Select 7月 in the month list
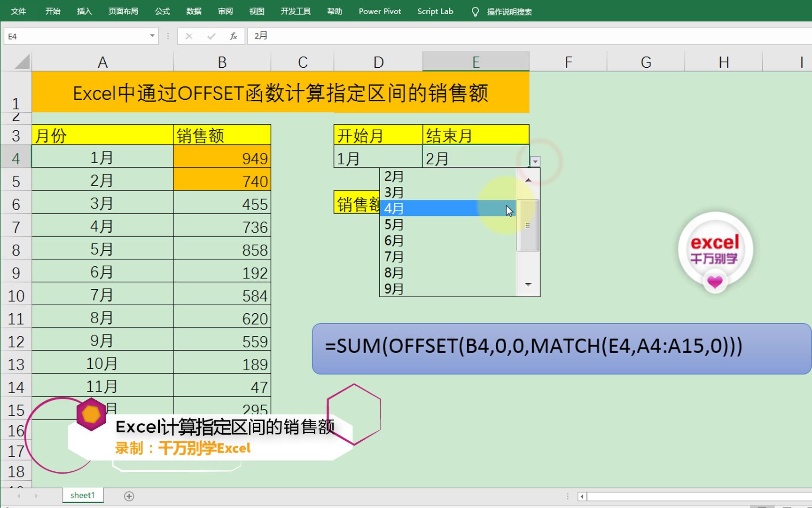The width and height of the screenshot is (812, 508). coord(423,257)
